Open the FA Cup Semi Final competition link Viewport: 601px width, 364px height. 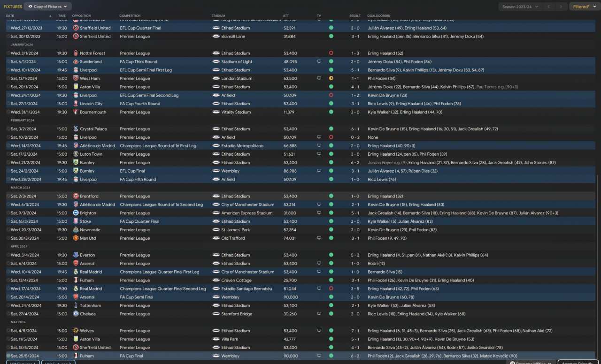[137, 297]
